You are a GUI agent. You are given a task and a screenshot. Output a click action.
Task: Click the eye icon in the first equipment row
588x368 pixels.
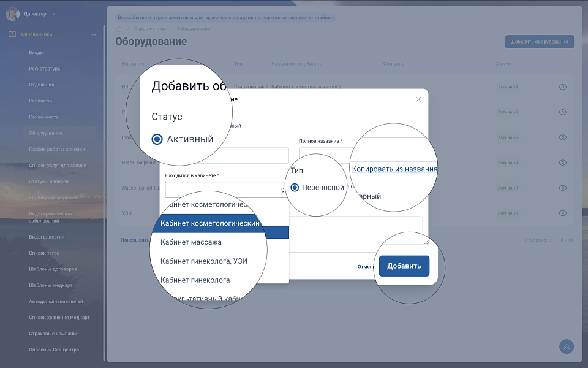point(562,87)
